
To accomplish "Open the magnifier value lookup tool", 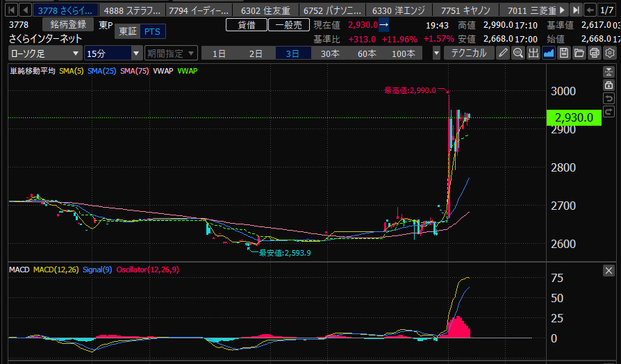I will pos(518,53).
